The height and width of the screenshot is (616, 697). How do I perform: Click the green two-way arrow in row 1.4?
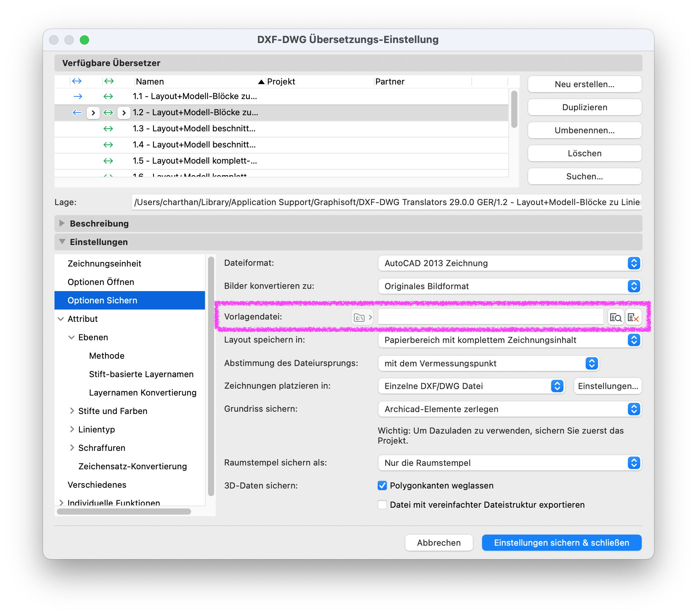tap(109, 145)
